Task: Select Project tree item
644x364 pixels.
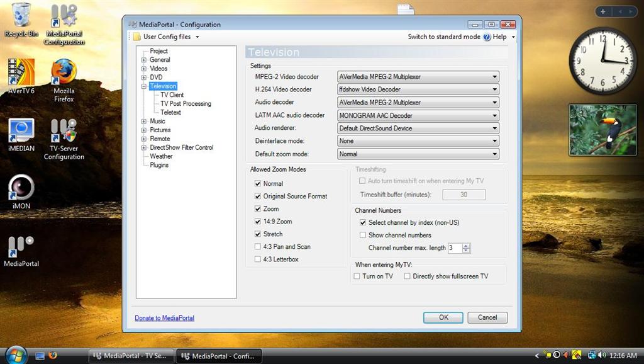Action: [x=158, y=51]
